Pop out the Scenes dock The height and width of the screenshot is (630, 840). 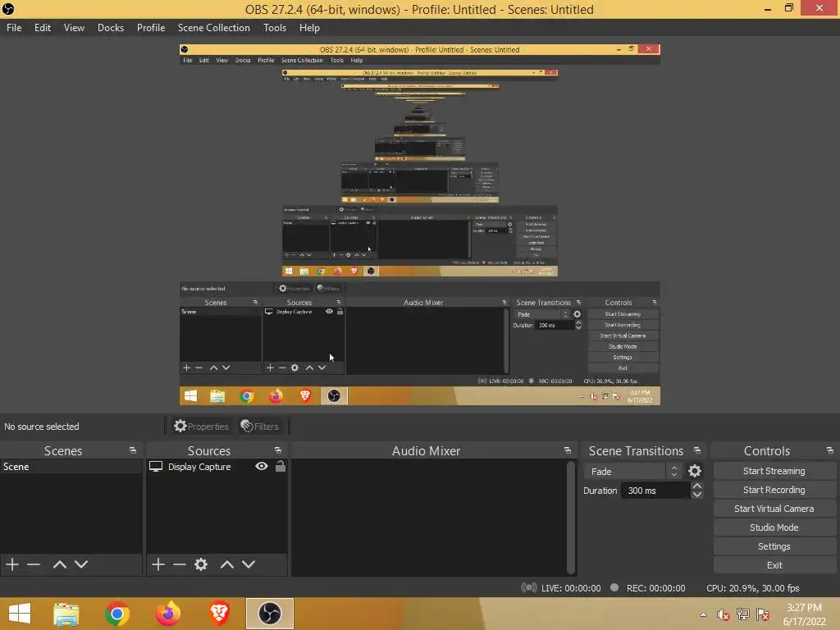pos(133,450)
